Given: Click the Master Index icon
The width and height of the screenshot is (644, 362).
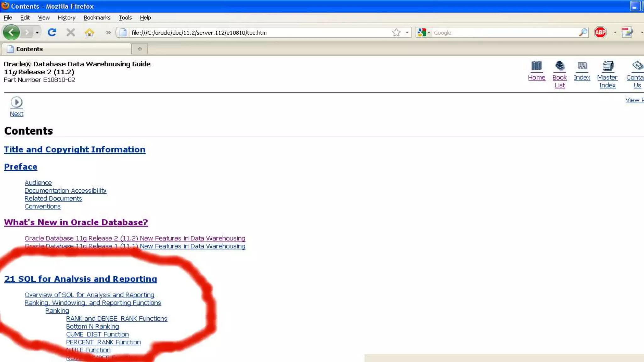Looking at the screenshot, I should [608, 66].
